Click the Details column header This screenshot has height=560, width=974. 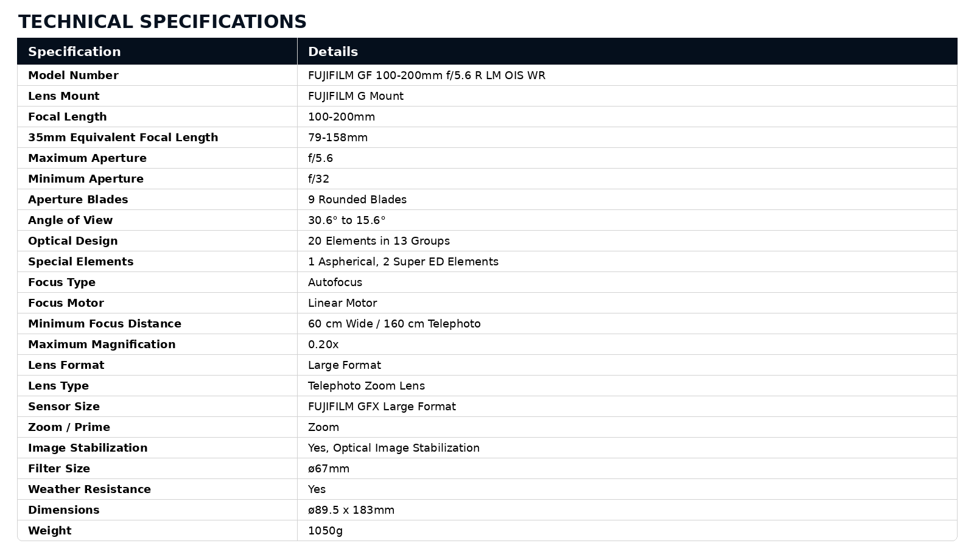[x=333, y=52]
